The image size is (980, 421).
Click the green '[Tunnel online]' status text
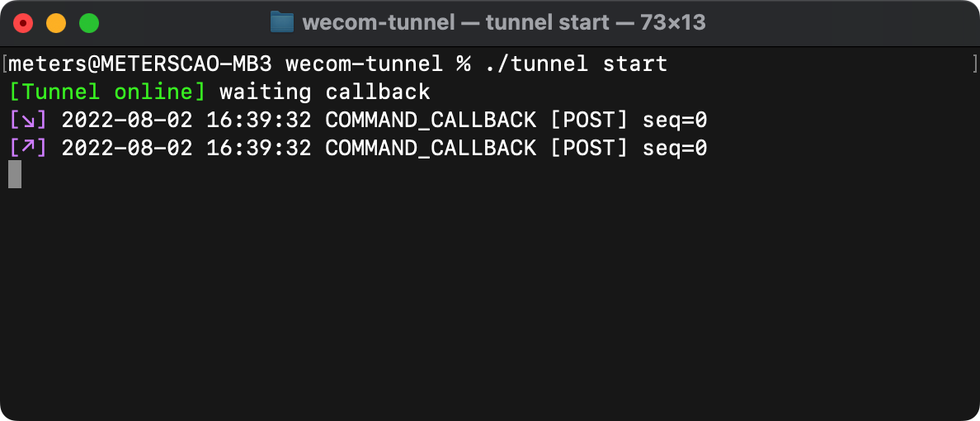click(x=107, y=92)
